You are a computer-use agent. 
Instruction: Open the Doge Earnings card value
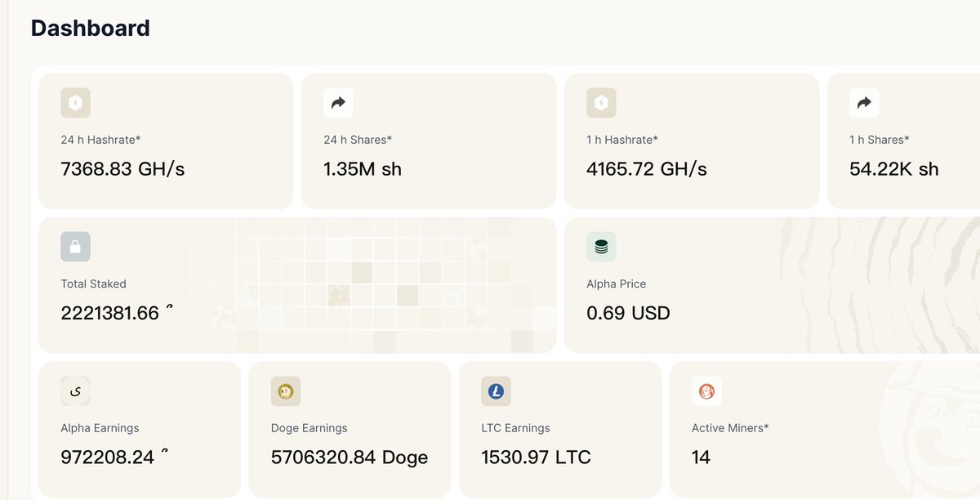[x=350, y=458]
